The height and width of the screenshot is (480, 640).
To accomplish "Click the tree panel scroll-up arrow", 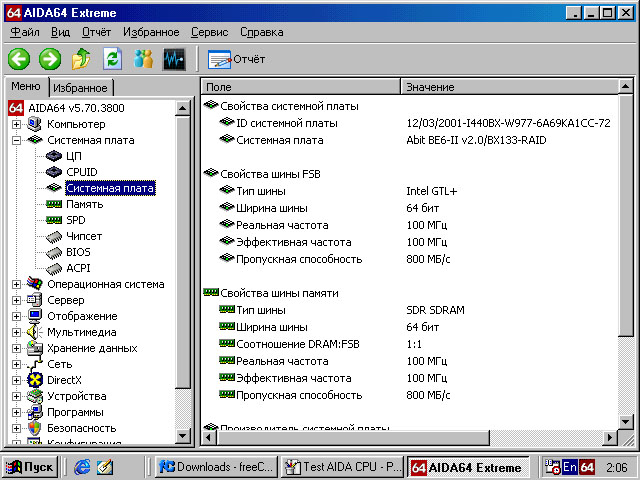I will pos(182,108).
